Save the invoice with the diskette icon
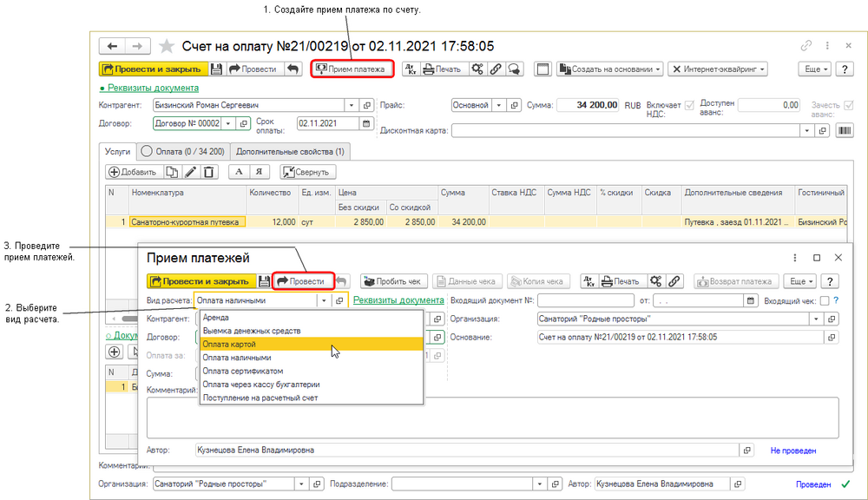Viewport: 868px width, 500px height. pos(217,69)
